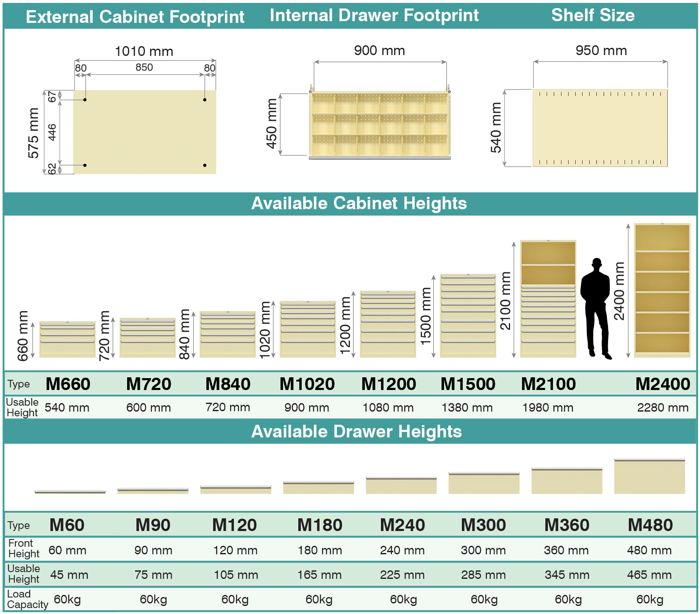Screen dimensions: 700x614
Task: Click the M360 drawer type
Action: [x=567, y=525]
